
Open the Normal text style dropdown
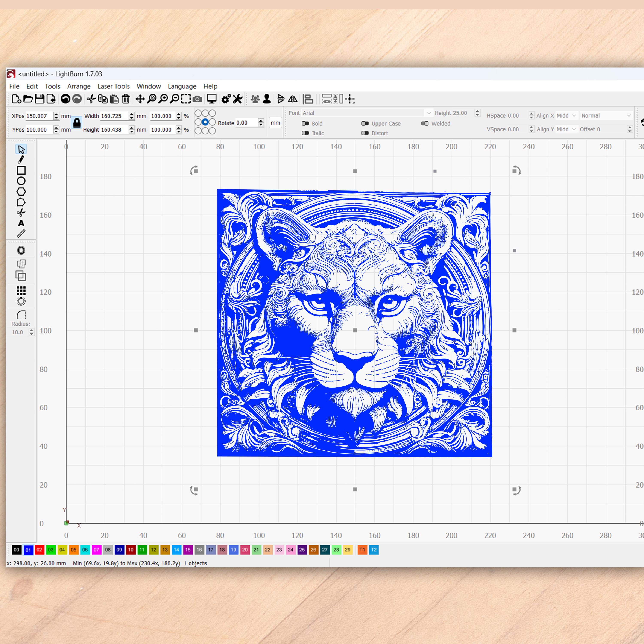coord(606,116)
